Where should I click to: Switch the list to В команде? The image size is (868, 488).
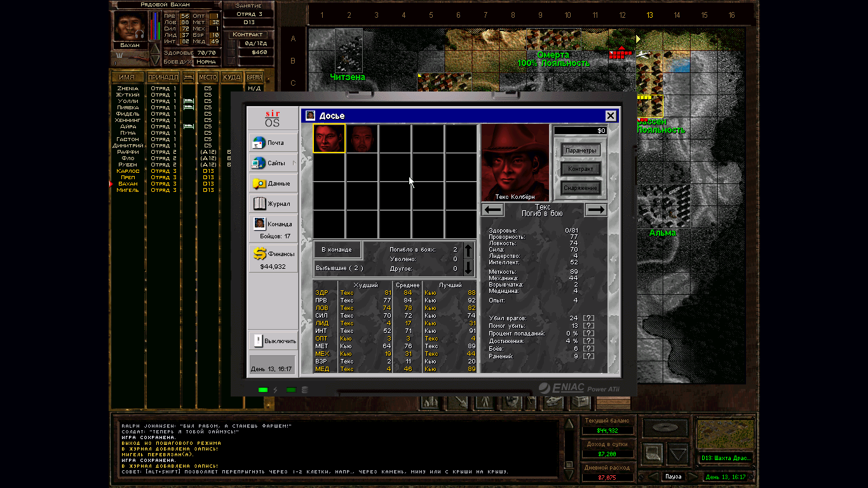point(337,250)
